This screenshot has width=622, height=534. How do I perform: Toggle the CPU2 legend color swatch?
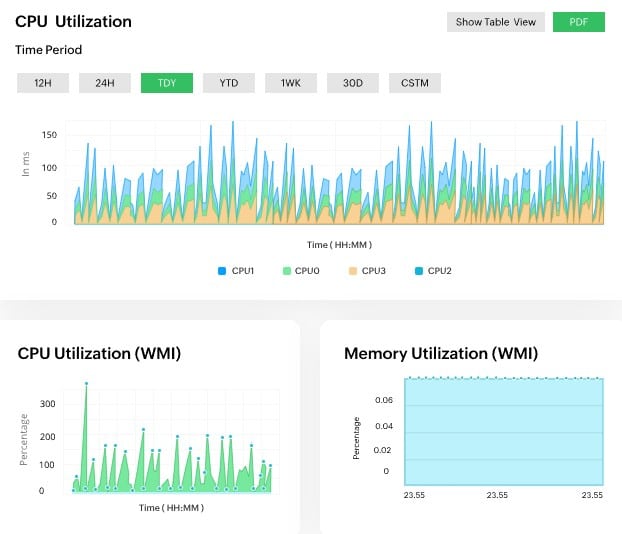[419, 271]
